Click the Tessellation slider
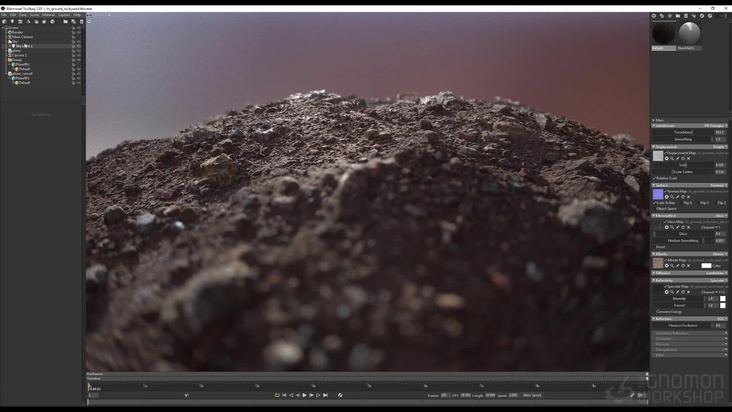Image resolution: width=732 pixels, height=412 pixels. (x=683, y=132)
